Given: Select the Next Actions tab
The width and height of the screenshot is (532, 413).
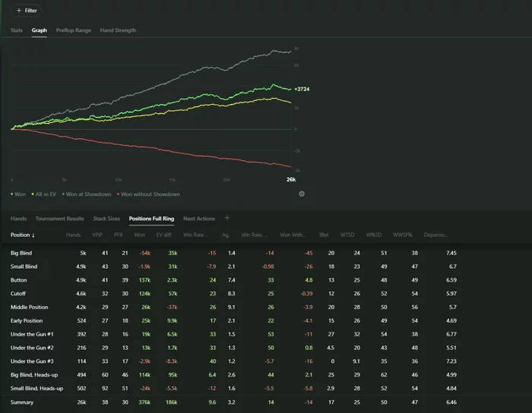Looking at the screenshot, I should [x=199, y=219].
